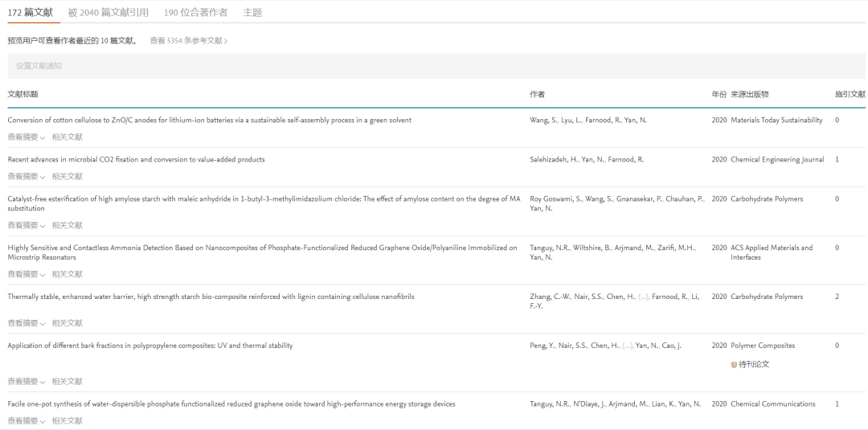
Task: Expand 查看摘要 for ammonia detection article
Action: point(26,275)
